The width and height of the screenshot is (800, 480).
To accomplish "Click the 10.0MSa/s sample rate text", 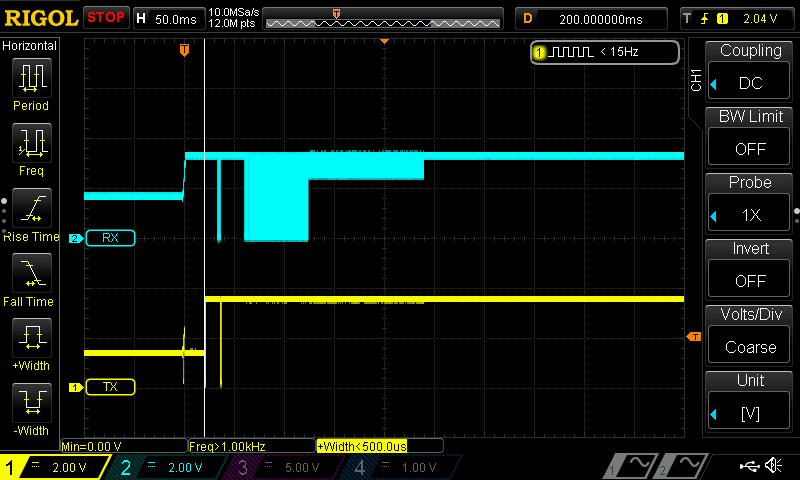I will (x=234, y=12).
